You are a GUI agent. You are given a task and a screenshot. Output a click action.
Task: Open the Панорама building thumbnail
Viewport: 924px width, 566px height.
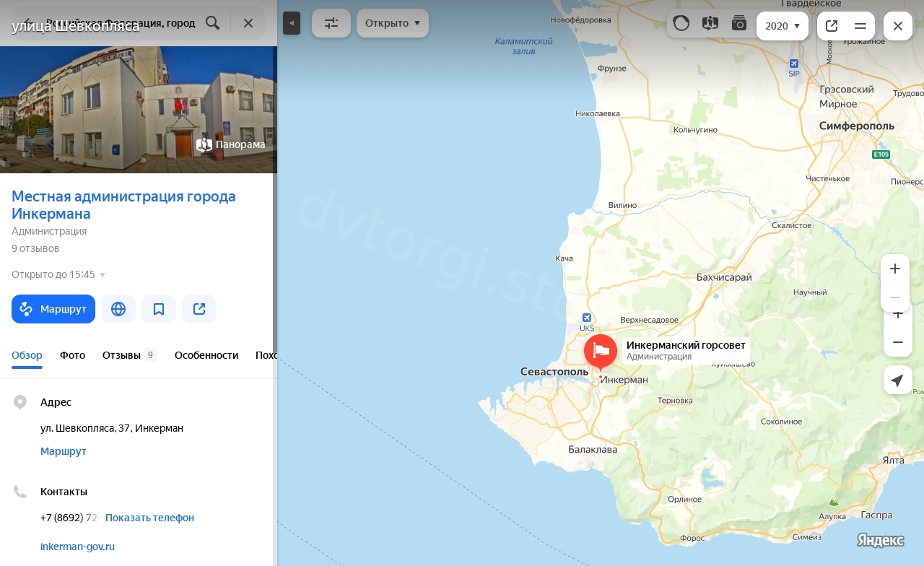point(231,144)
